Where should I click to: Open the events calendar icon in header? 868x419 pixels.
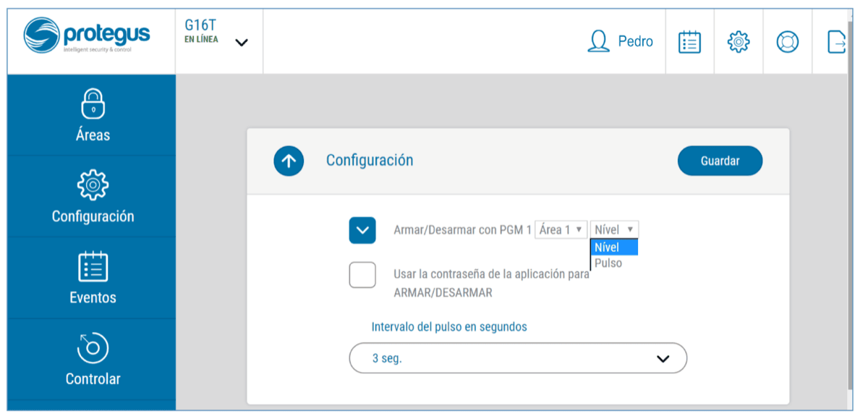click(689, 42)
